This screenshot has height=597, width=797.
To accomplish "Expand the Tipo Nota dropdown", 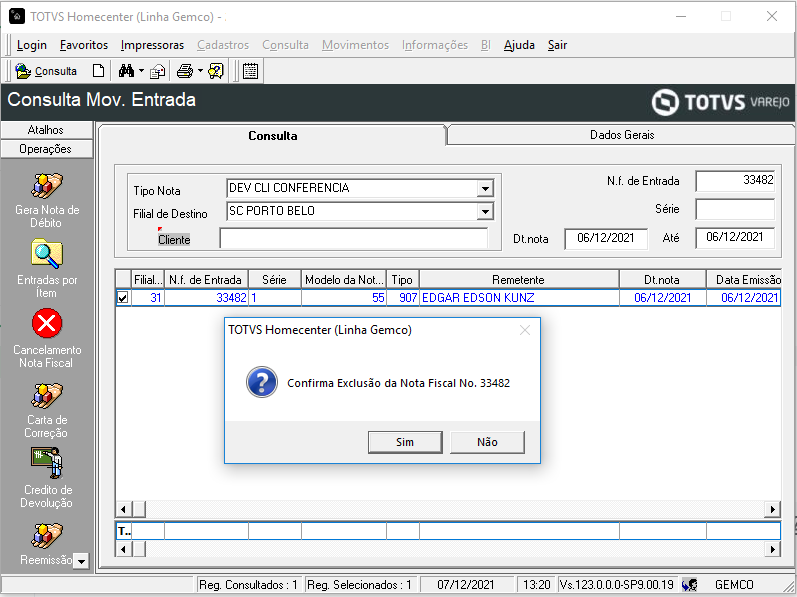I will click(x=485, y=188).
